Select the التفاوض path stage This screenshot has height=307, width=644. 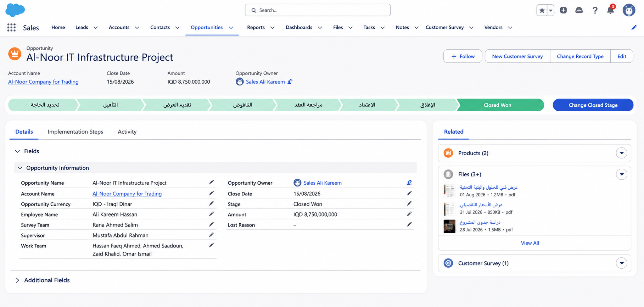242,105
